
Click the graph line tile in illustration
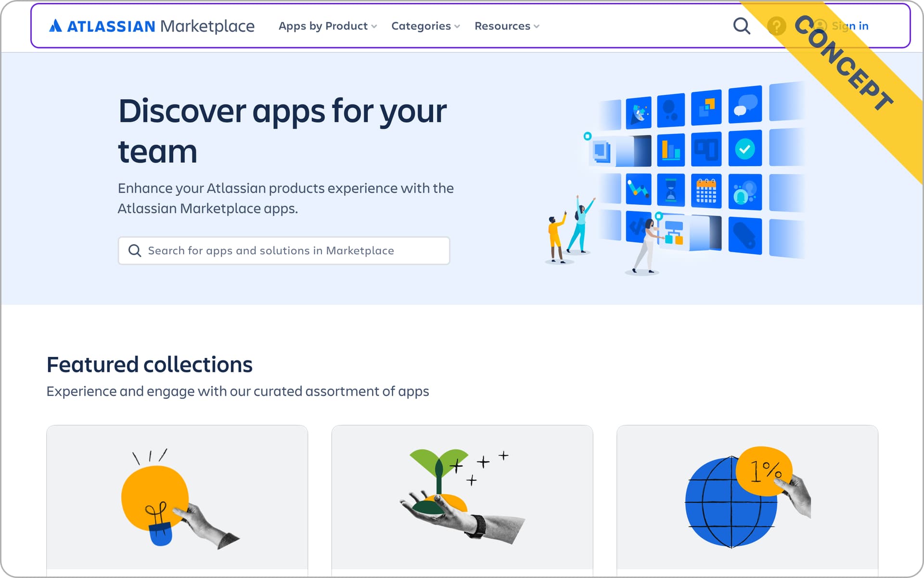[x=638, y=189]
